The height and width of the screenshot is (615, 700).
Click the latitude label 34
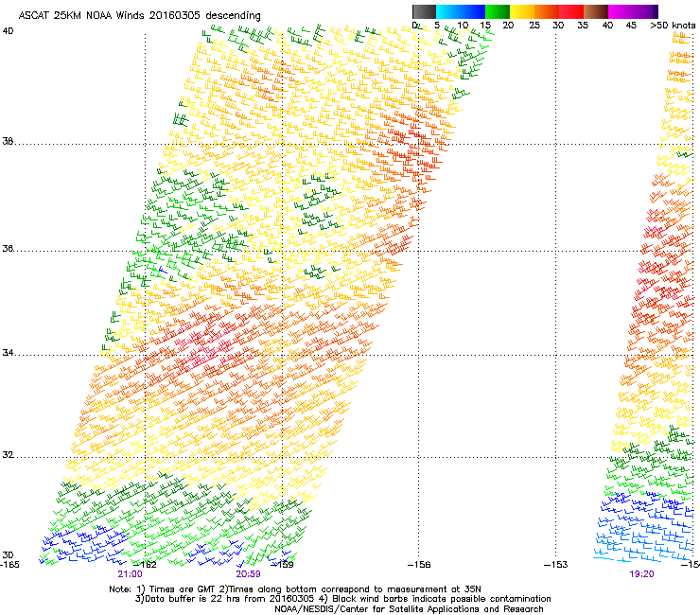[8, 353]
